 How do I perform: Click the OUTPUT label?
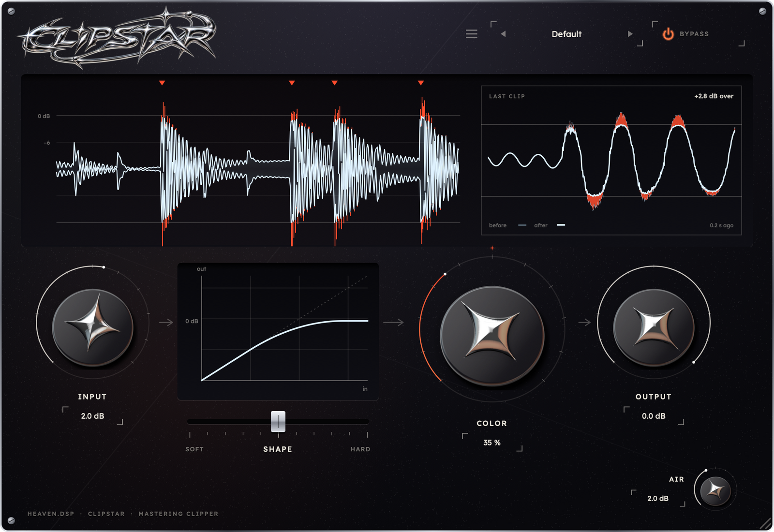(653, 397)
